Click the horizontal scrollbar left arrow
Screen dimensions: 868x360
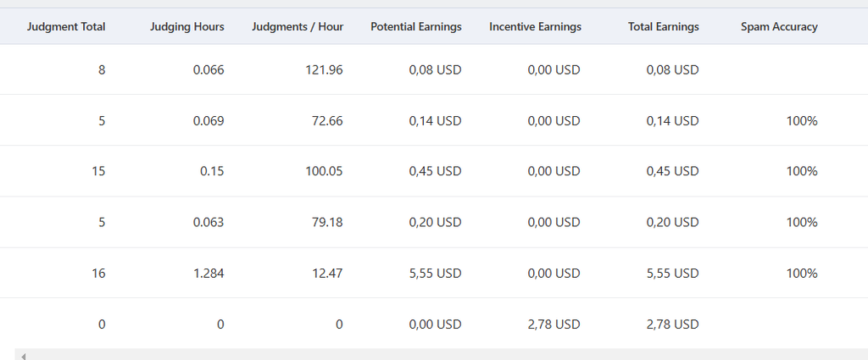click(23, 356)
